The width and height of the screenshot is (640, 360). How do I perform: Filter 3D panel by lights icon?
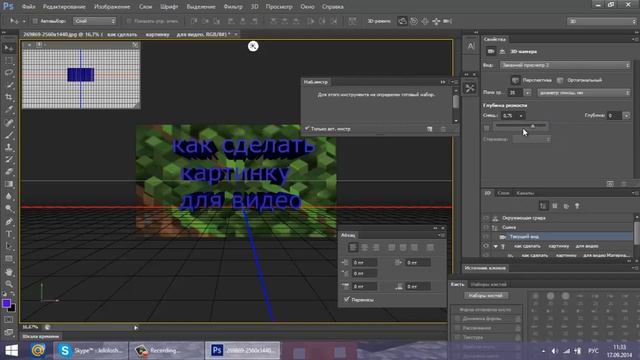(x=577, y=206)
